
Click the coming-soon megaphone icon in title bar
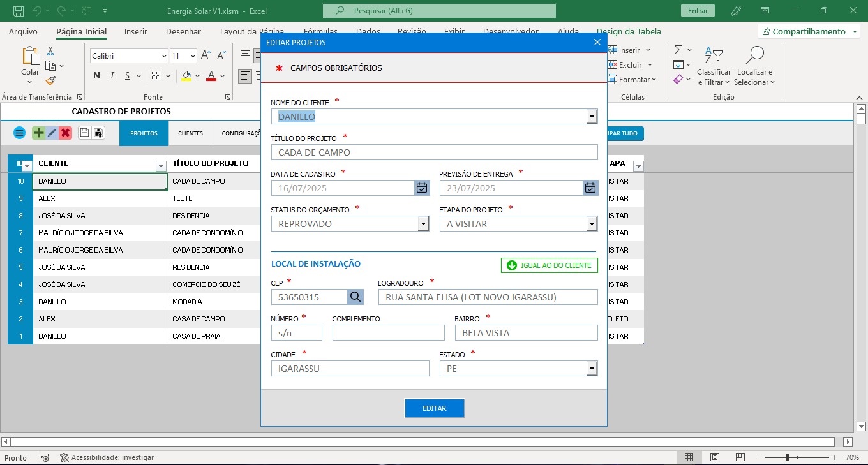click(x=736, y=10)
